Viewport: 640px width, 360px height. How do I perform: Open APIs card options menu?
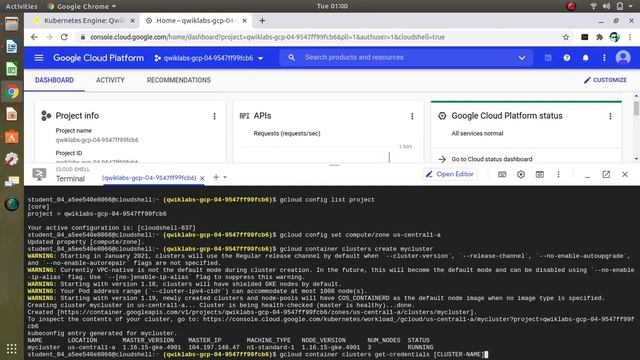(x=412, y=116)
